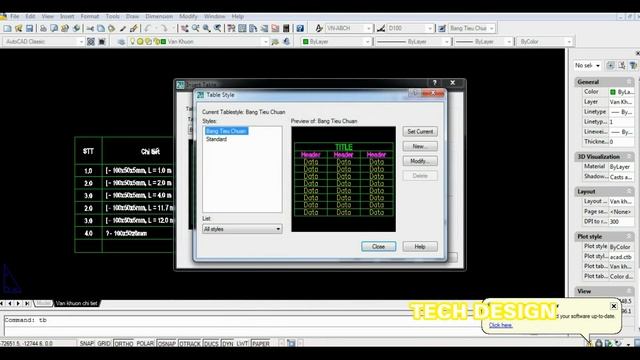Open the Bang Tieu Chua table style dropdown

[x=492, y=28]
